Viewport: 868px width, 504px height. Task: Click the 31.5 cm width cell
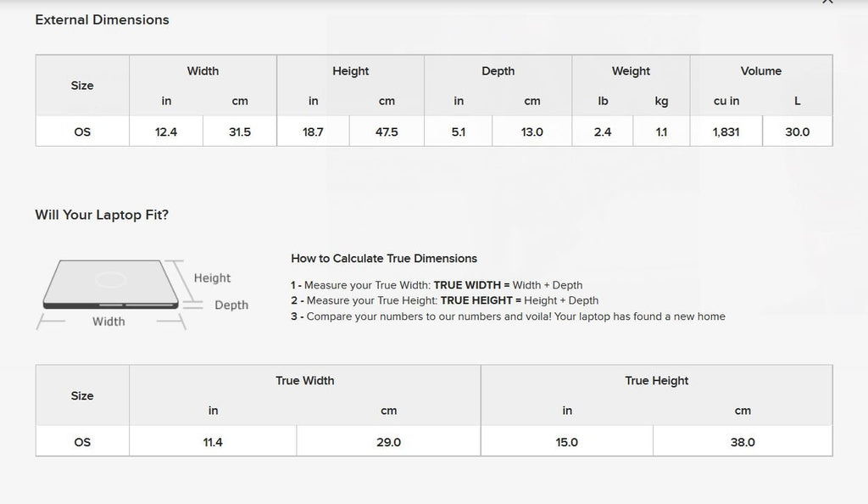240,132
